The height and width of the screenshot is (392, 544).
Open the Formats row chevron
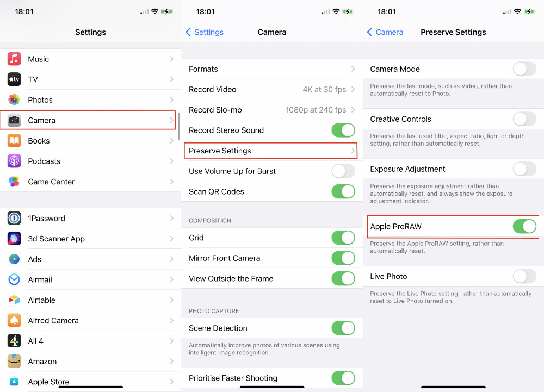[x=353, y=69]
